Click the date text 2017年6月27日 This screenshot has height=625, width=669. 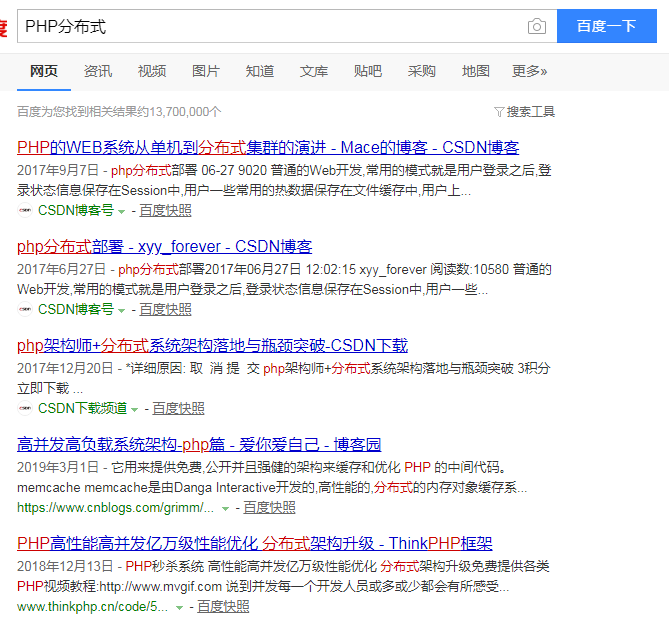(61, 269)
